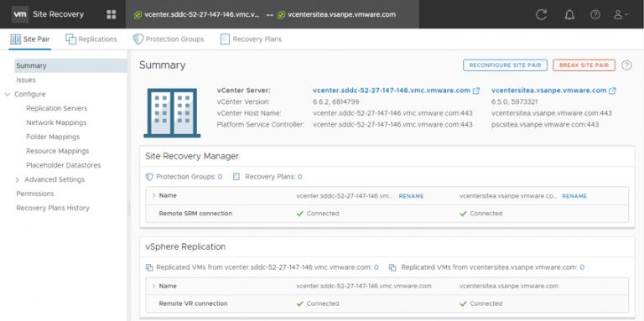This screenshot has width=644, height=321.
Task: Expand Advanced Settings
Action: (x=18, y=180)
